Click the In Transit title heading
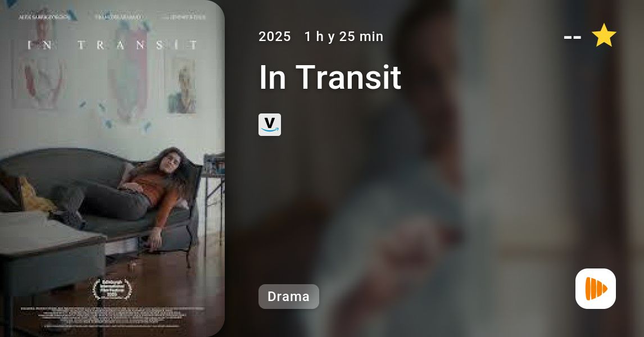644x337 pixels. click(330, 77)
